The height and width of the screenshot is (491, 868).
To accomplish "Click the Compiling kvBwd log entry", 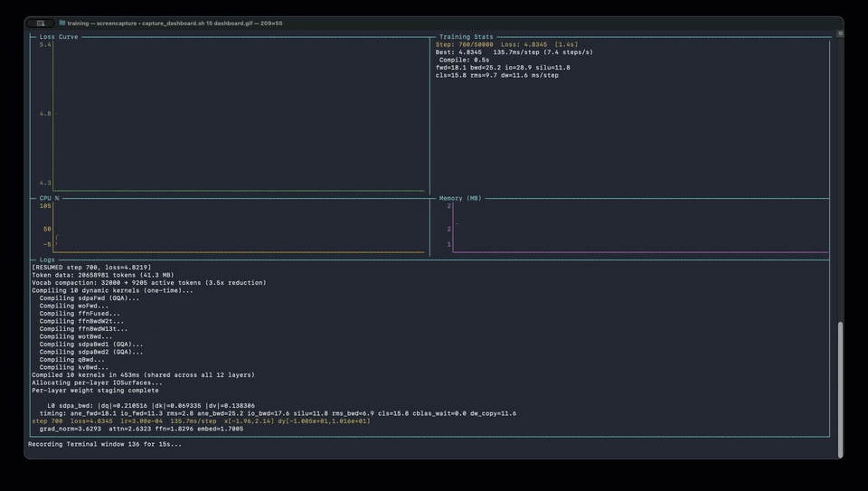I will point(74,367).
